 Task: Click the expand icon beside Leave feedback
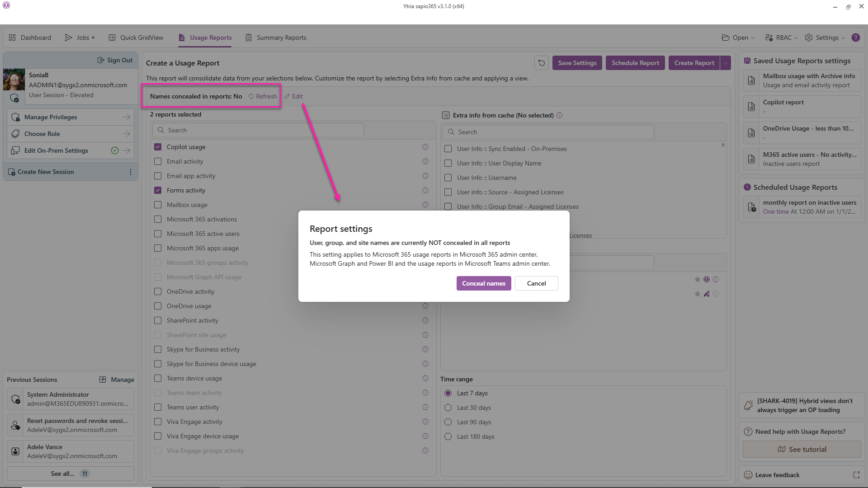coord(856,475)
